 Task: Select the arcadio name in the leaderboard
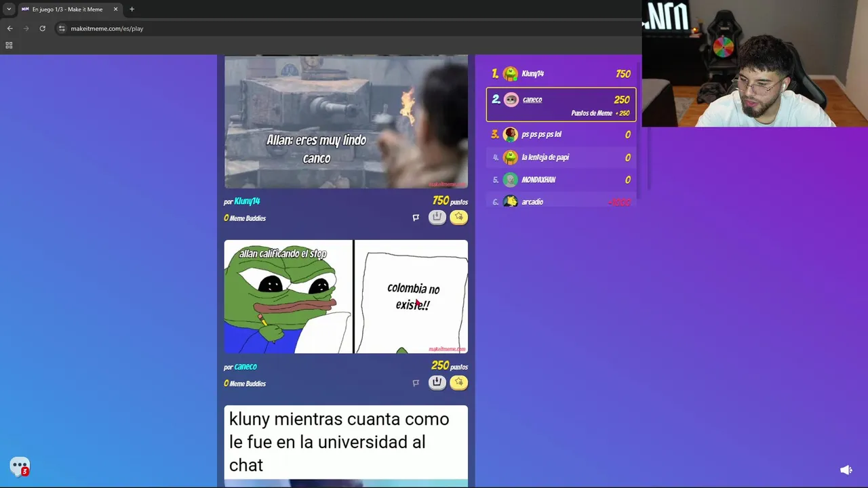(532, 202)
